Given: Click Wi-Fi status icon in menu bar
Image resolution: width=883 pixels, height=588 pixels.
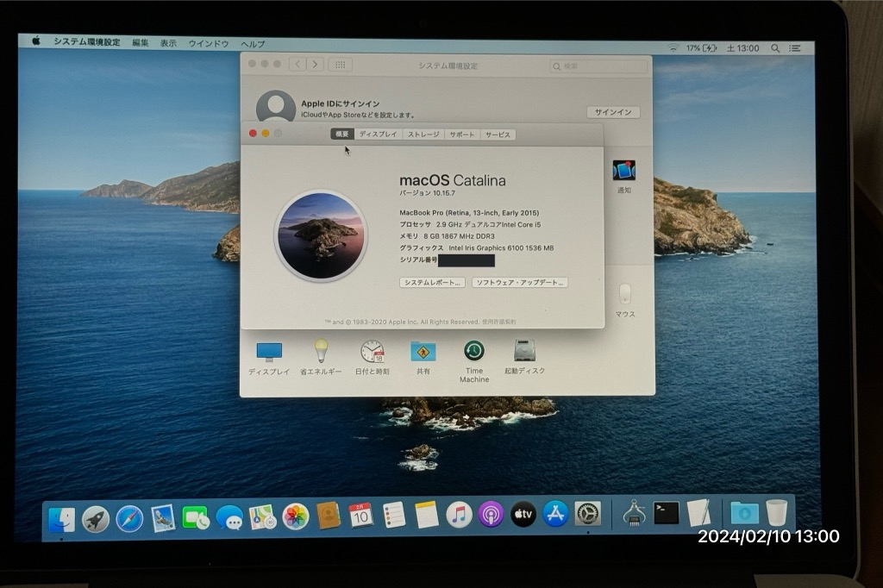Looking at the screenshot, I should click(673, 48).
